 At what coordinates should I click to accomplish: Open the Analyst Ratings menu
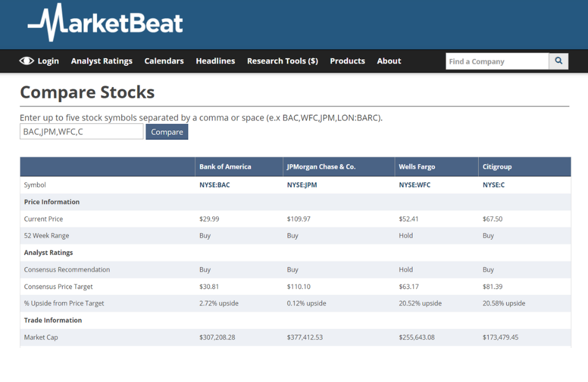click(102, 61)
